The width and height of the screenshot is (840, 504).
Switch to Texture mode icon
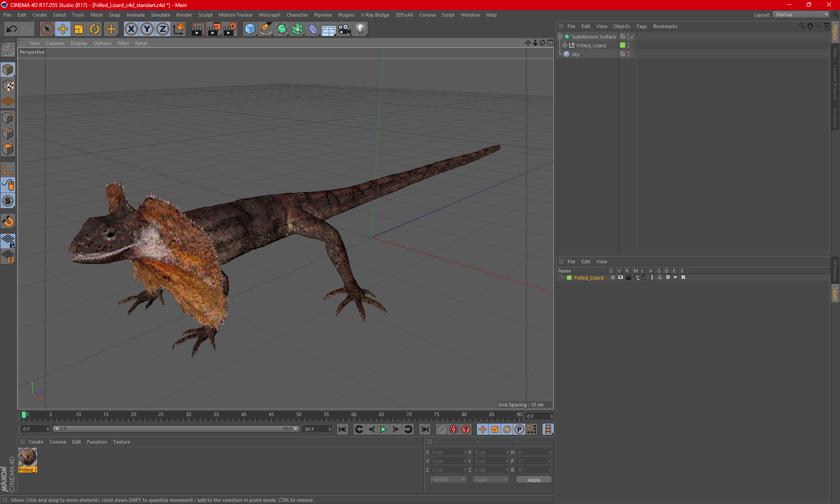coord(8,86)
